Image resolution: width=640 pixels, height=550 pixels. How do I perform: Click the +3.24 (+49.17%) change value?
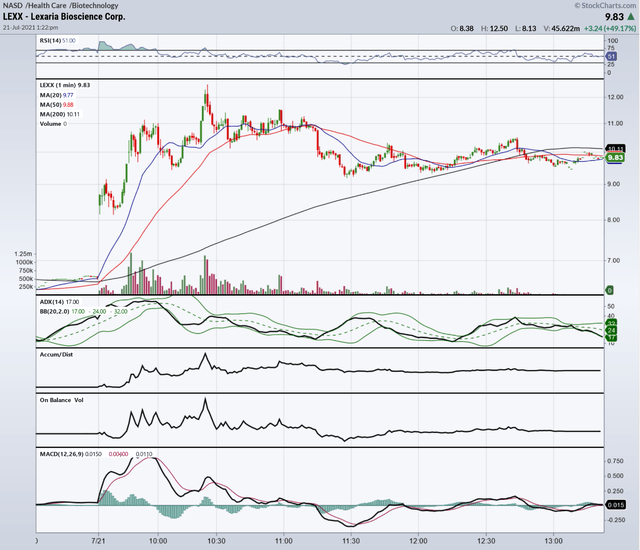pyautogui.click(x=610, y=29)
